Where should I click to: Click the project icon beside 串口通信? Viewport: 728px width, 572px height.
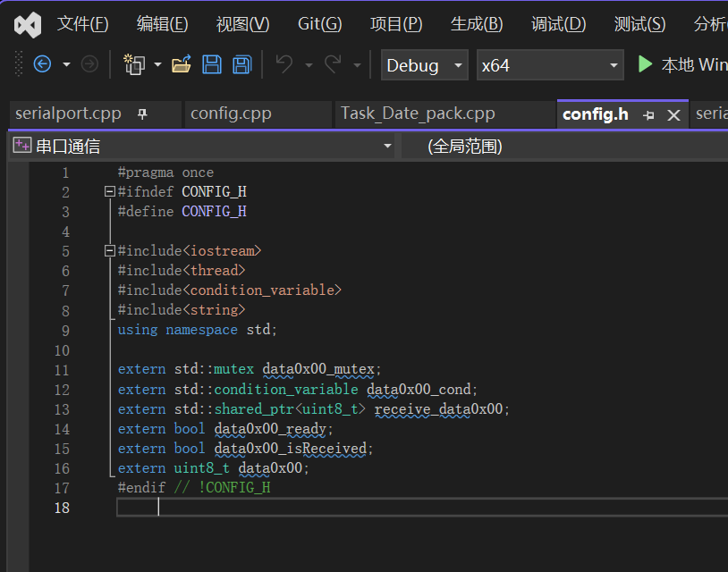[22, 145]
